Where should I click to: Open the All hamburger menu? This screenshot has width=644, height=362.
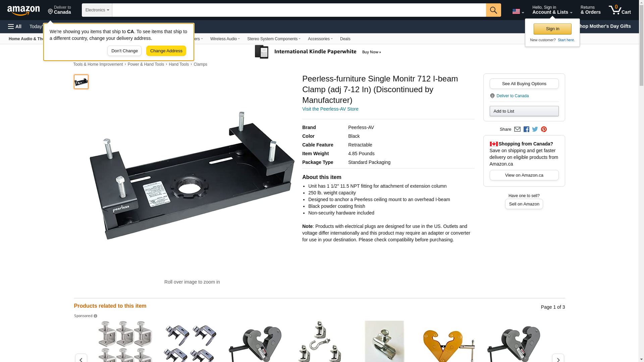[15, 26]
